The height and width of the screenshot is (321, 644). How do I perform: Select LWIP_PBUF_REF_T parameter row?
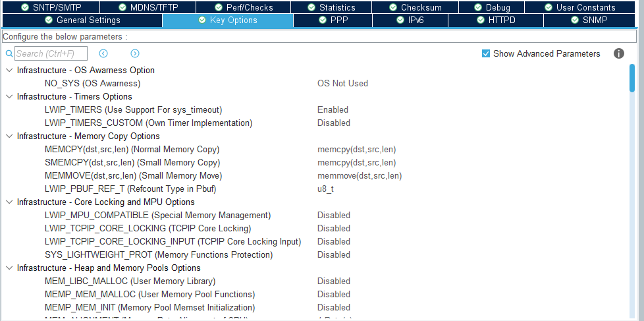[x=130, y=189]
